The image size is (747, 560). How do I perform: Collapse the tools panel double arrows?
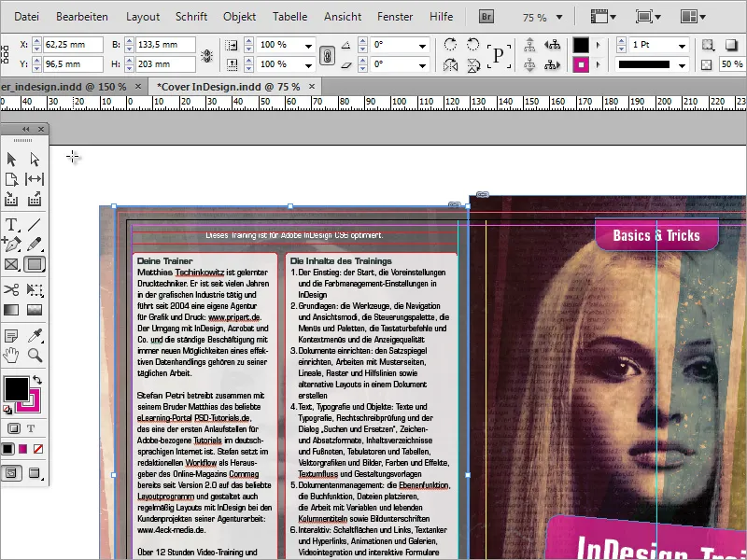tap(26, 129)
